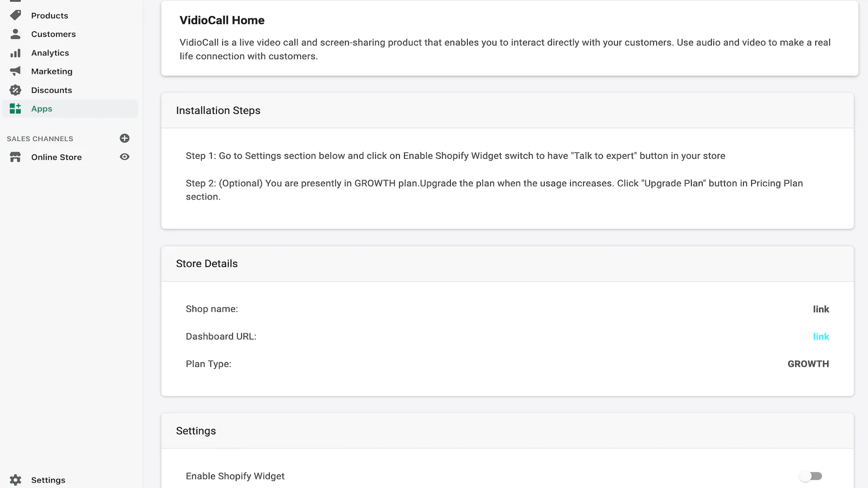Viewport: 868px width, 488px height.
Task: View online store with eye icon
Action: coord(124,157)
